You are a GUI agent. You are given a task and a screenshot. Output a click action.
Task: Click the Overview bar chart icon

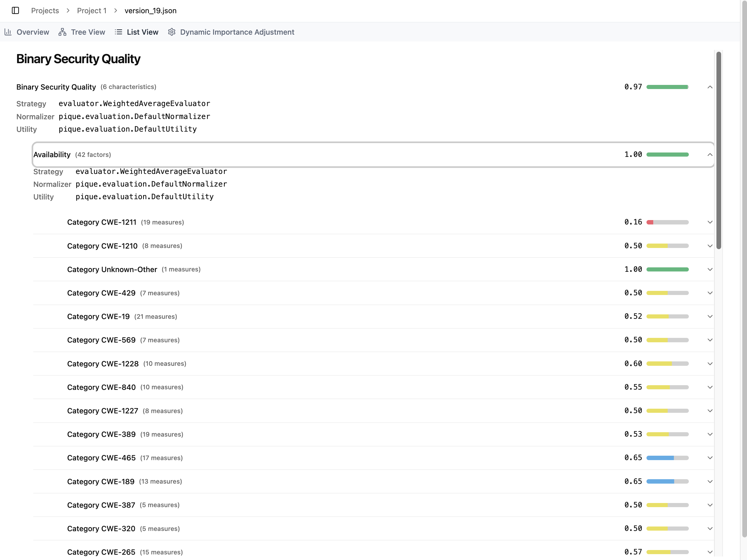(x=8, y=32)
